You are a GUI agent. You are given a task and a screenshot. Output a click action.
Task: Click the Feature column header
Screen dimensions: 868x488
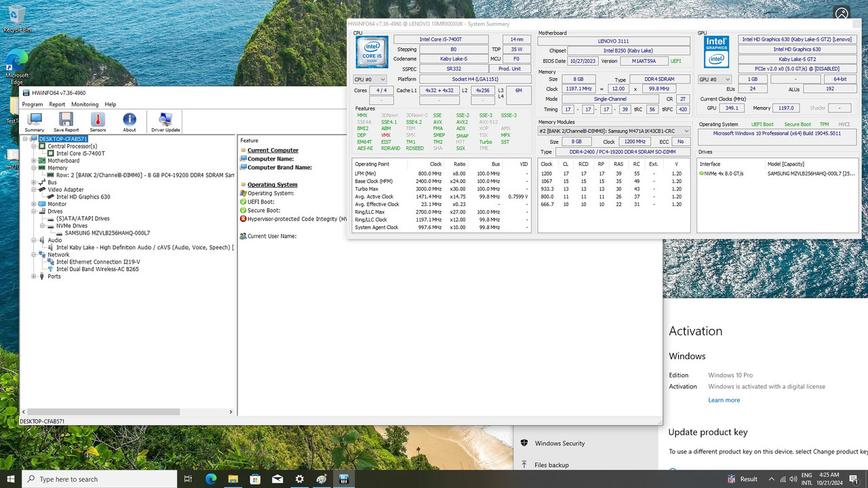click(x=249, y=140)
